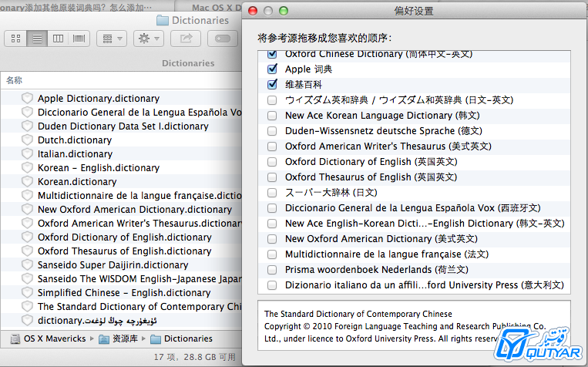This screenshot has width=588, height=367.
Task: Select the New Oxford American Dictionary.dictionary file name
Action: point(135,210)
